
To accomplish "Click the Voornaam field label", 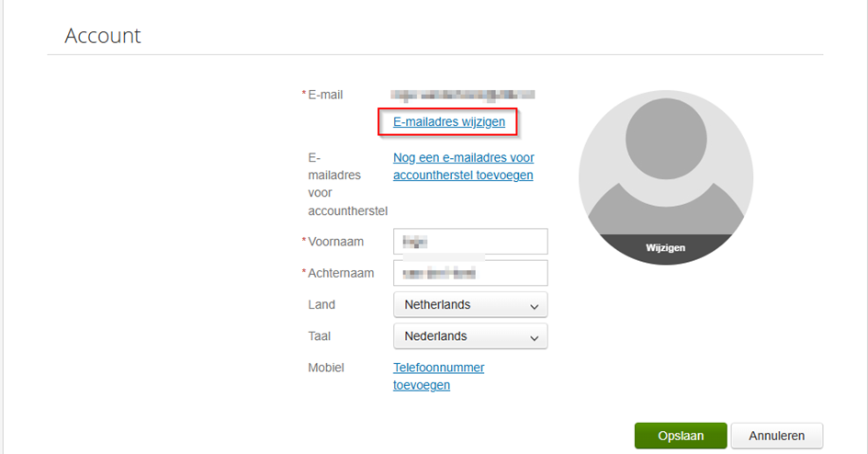I will point(335,242).
